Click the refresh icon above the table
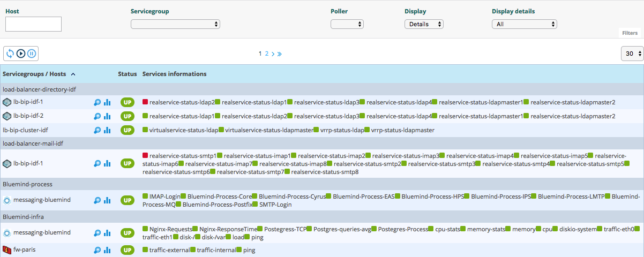Image resolution: width=644 pixels, height=257 pixels. pos(10,54)
